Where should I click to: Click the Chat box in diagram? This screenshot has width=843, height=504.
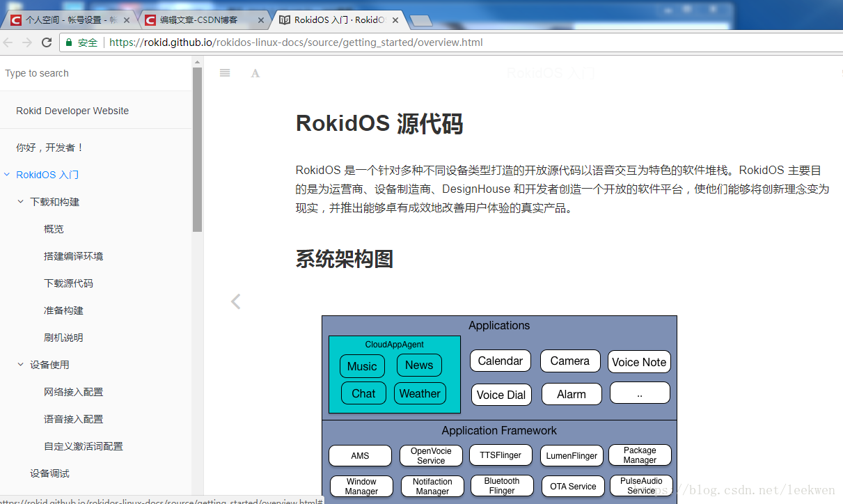click(x=363, y=393)
